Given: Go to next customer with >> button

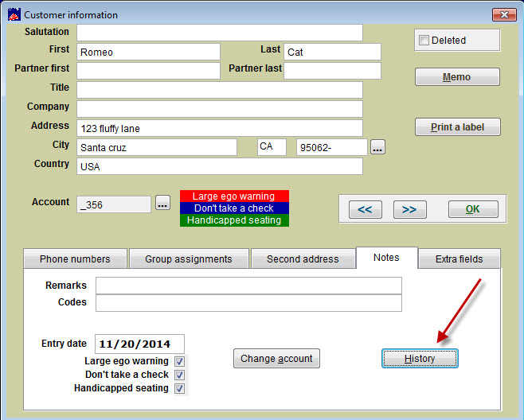Looking at the screenshot, I should tap(409, 209).
